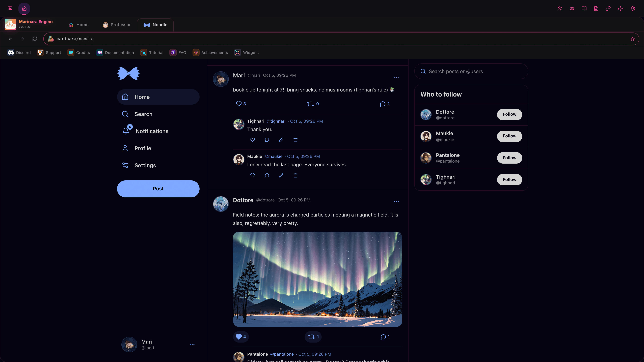Click the blue Post button

[x=158, y=189]
